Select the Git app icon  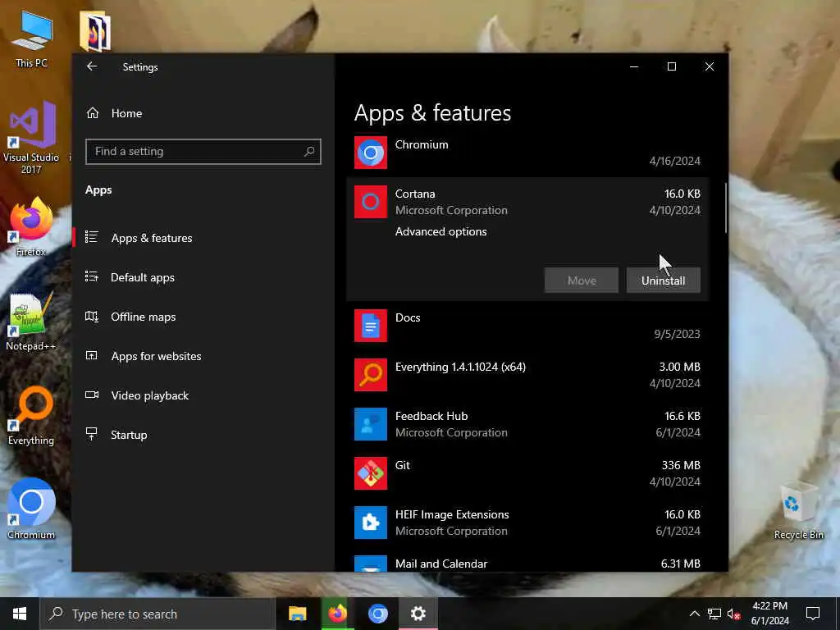click(x=371, y=473)
